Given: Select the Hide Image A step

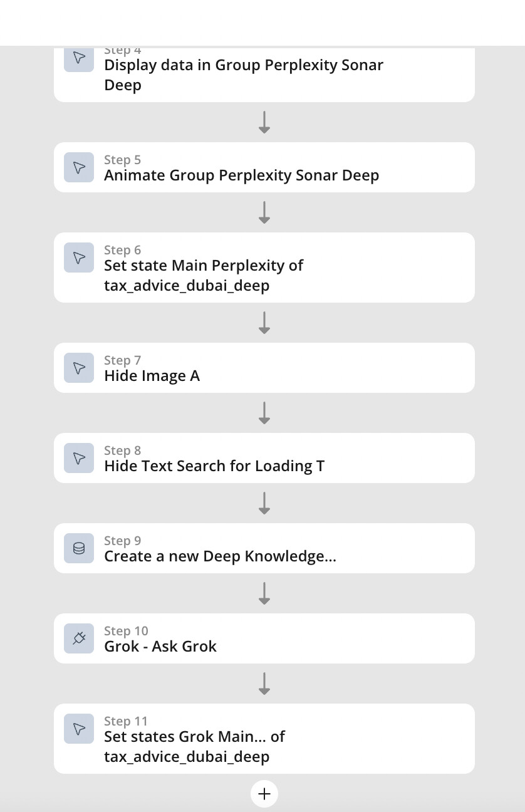Looking at the screenshot, I should click(264, 368).
